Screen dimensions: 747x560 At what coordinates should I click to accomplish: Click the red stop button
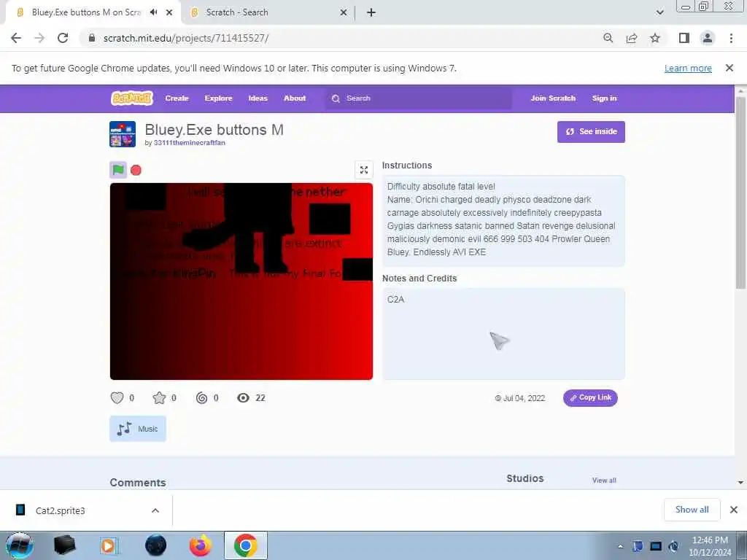(x=136, y=170)
